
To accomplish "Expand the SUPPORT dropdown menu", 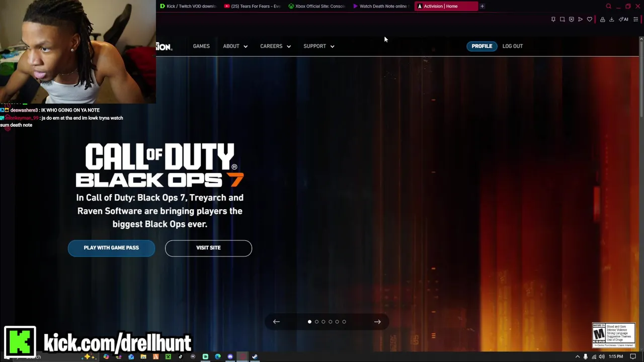I will pyautogui.click(x=319, y=46).
